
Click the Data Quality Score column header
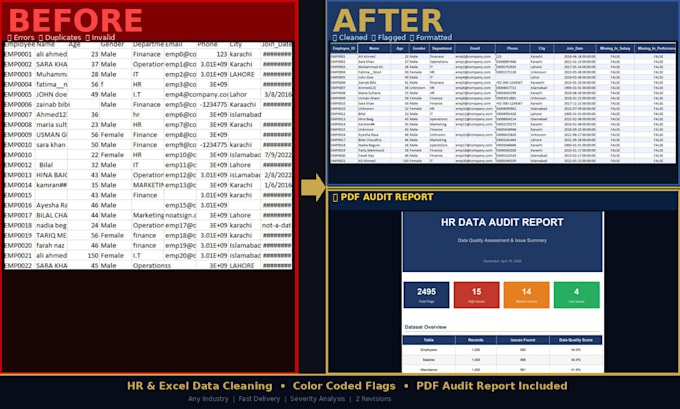coord(575,340)
